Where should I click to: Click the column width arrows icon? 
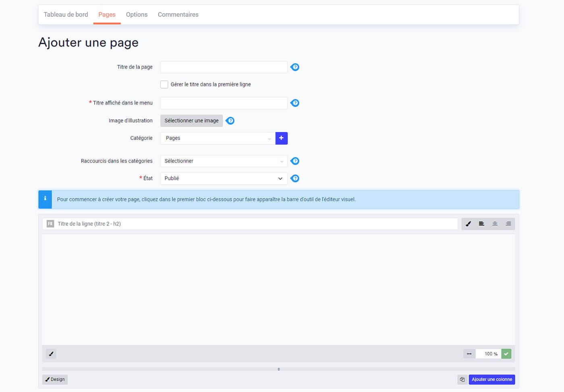[469, 354]
